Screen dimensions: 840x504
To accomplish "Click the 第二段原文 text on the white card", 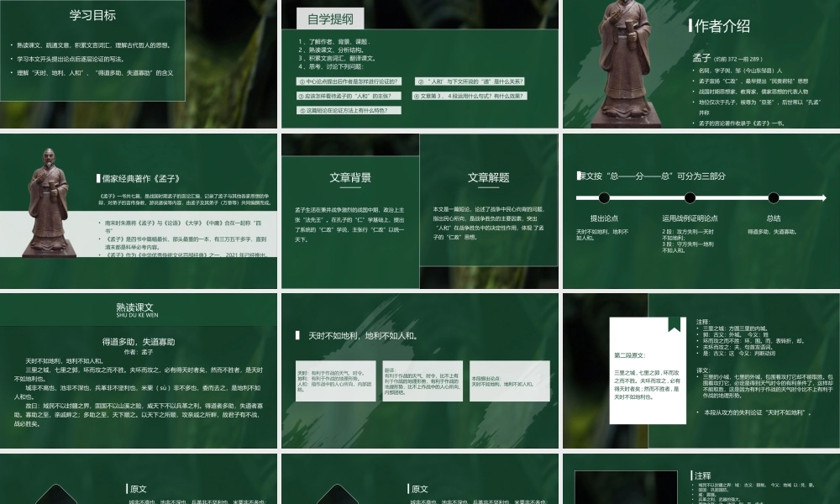I will point(629,355).
